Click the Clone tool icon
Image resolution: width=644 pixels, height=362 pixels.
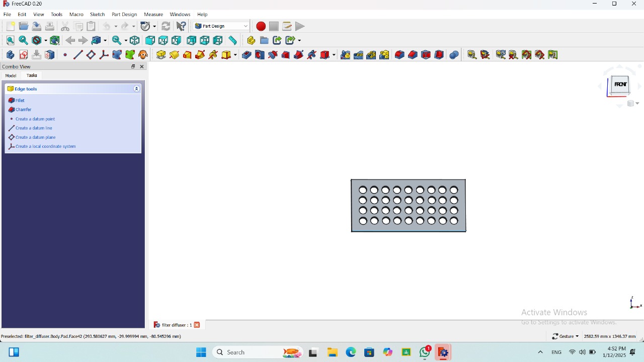[x=143, y=55]
